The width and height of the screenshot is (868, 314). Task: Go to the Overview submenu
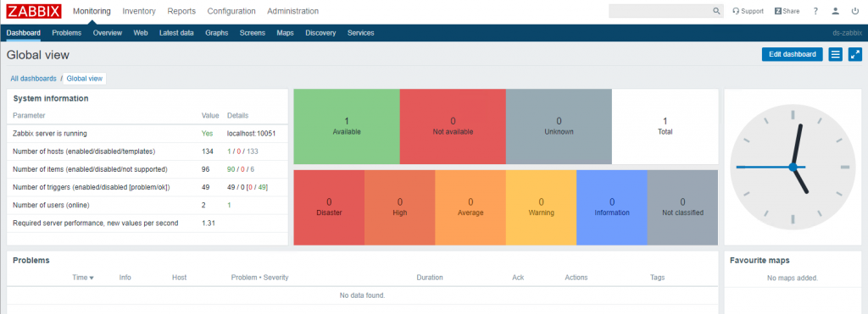108,33
